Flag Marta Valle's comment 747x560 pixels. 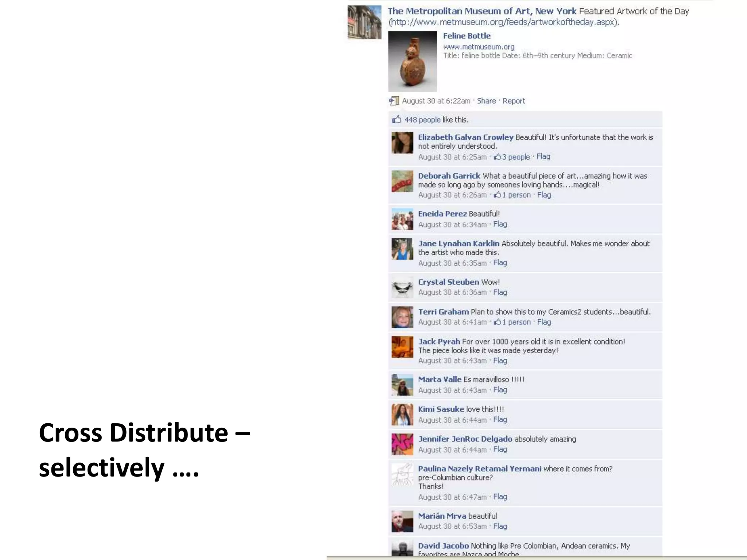(x=500, y=390)
